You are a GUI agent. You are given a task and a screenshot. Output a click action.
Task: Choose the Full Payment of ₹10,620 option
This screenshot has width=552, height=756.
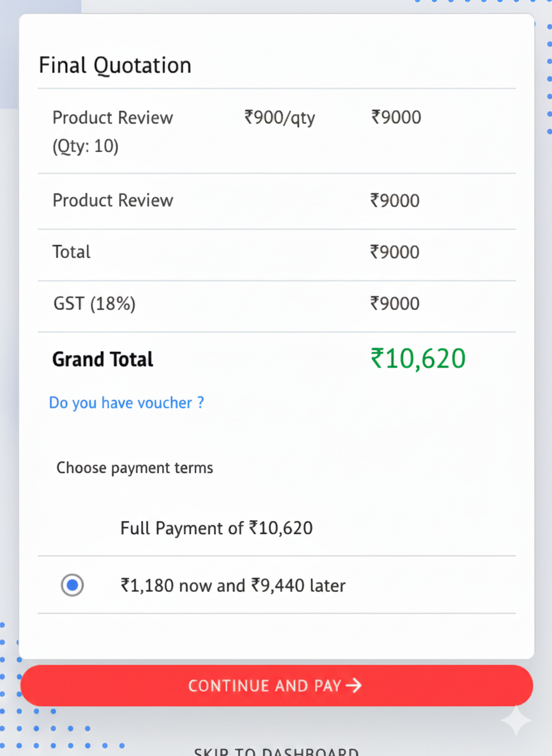pyautogui.click(x=216, y=528)
